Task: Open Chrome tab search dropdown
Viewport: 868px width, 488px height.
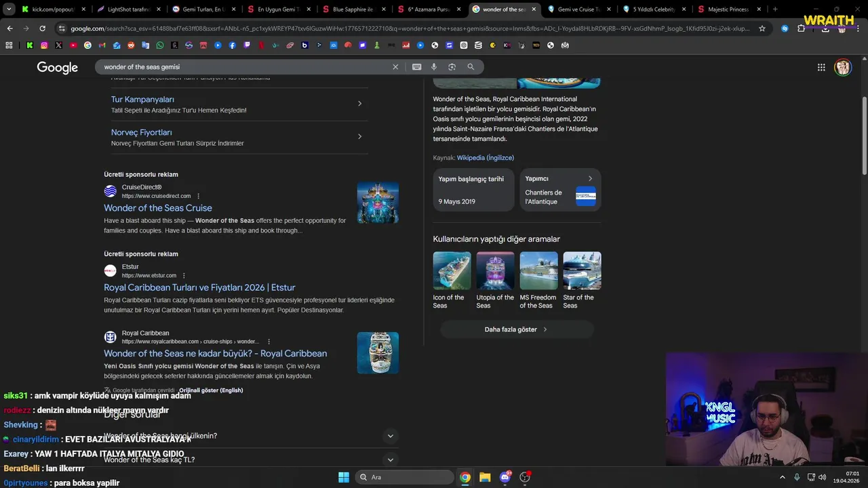Action: [9, 9]
